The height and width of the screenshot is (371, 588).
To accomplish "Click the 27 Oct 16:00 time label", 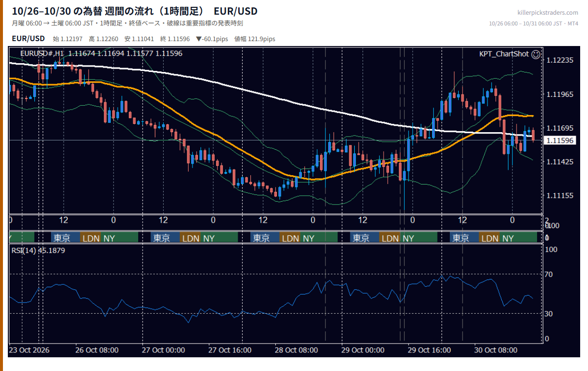I will [x=230, y=350].
